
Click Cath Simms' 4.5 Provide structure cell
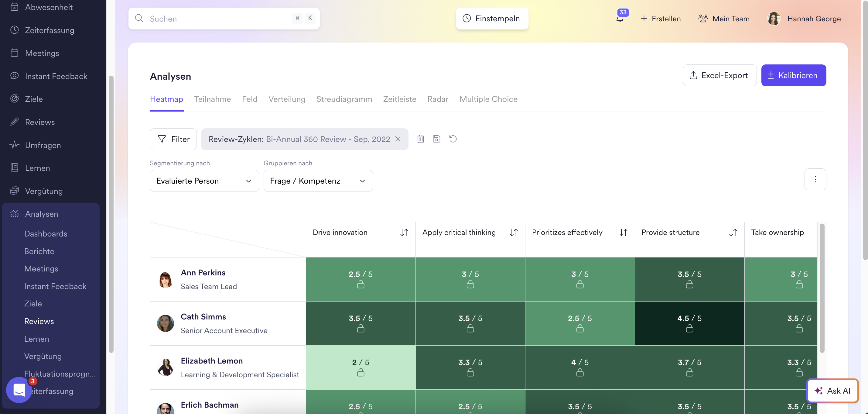[689, 323]
